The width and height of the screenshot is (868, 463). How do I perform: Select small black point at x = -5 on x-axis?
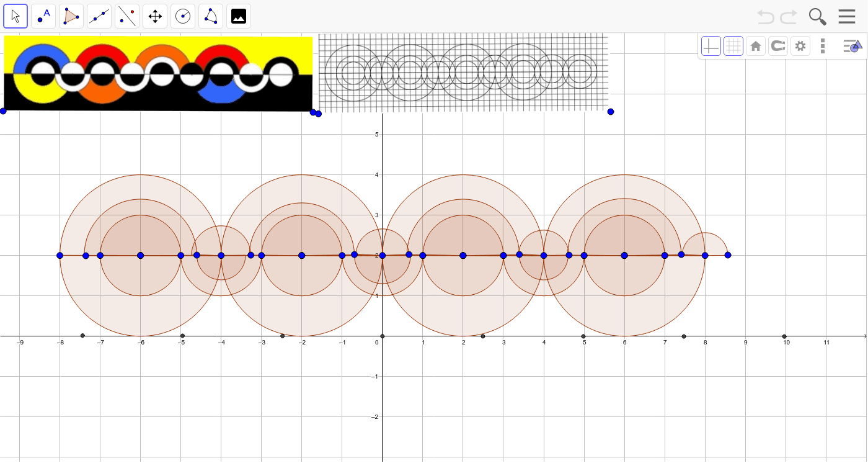(182, 336)
